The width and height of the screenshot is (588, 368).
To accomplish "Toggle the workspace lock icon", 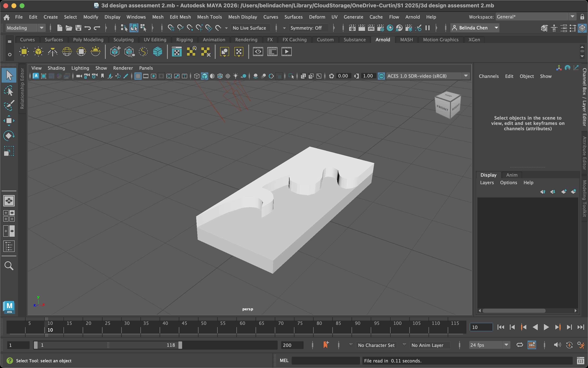I will coord(582,17).
